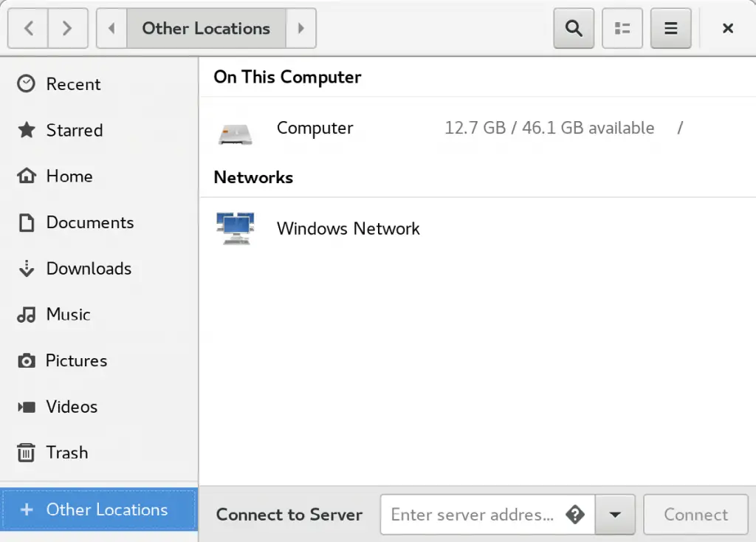Check disk usage for Computer
This screenshot has height=542, width=756.
click(549, 128)
